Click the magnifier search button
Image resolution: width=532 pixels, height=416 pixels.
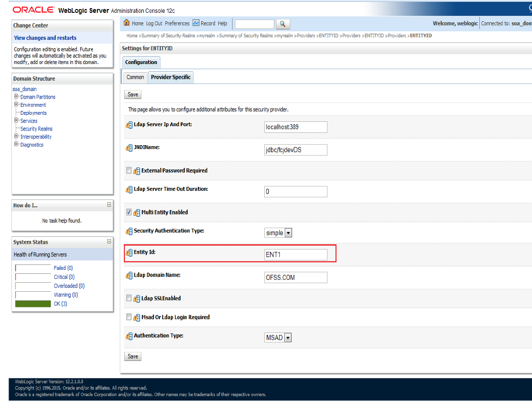[283, 24]
